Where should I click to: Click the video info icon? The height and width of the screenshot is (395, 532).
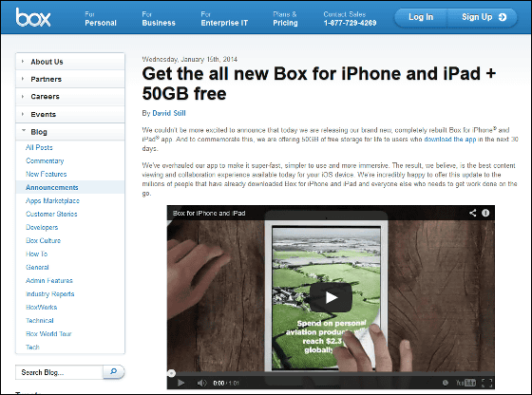point(485,213)
